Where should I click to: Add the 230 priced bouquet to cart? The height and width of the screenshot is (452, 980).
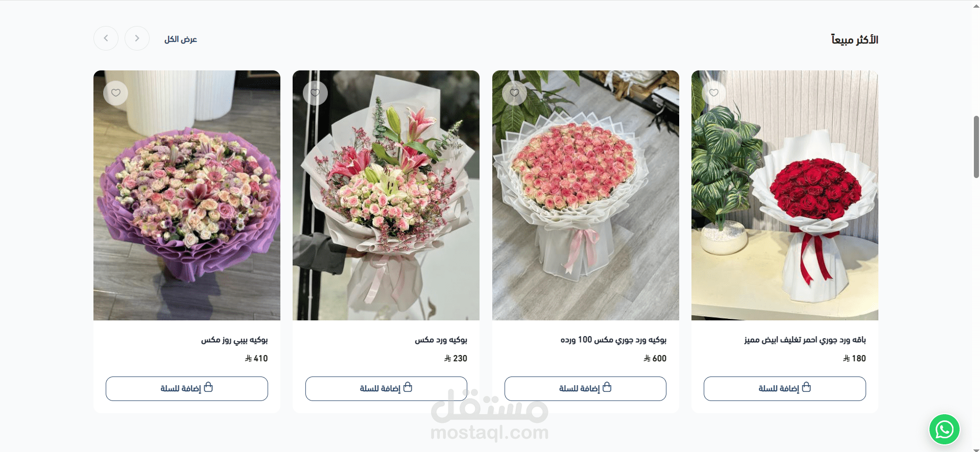pyautogui.click(x=386, y=389)
